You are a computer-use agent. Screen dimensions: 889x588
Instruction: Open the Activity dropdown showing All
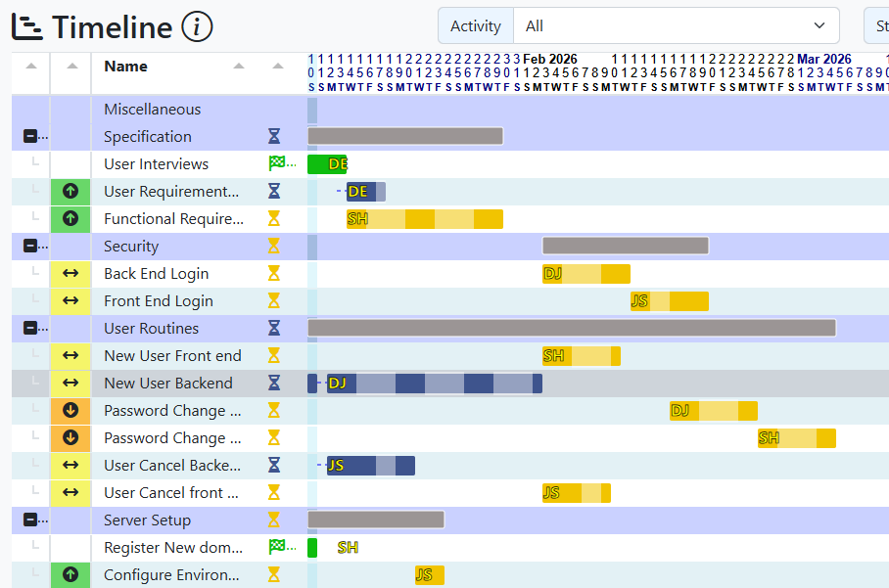click(676, 26)
